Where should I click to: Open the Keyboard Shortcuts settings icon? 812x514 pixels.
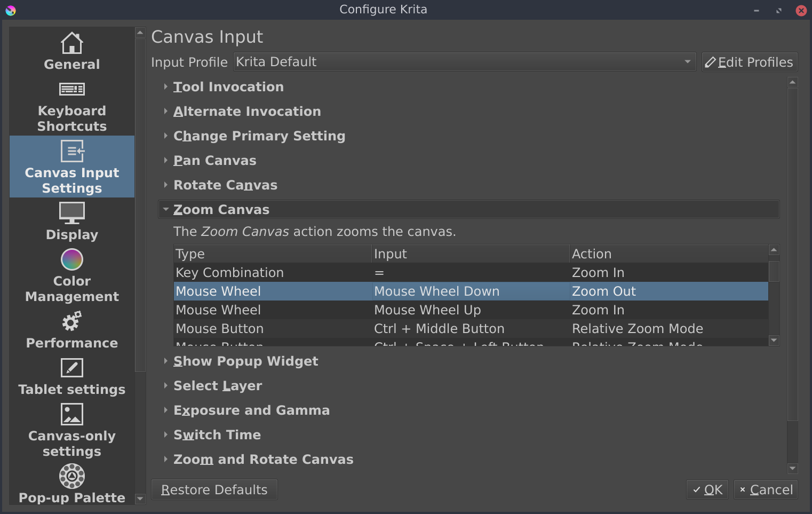[x=72, y=89]
